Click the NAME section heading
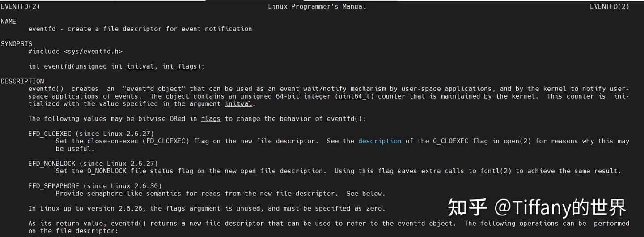Image resolution: width=644 pixels, height=237 pixels. click(8, 22)
